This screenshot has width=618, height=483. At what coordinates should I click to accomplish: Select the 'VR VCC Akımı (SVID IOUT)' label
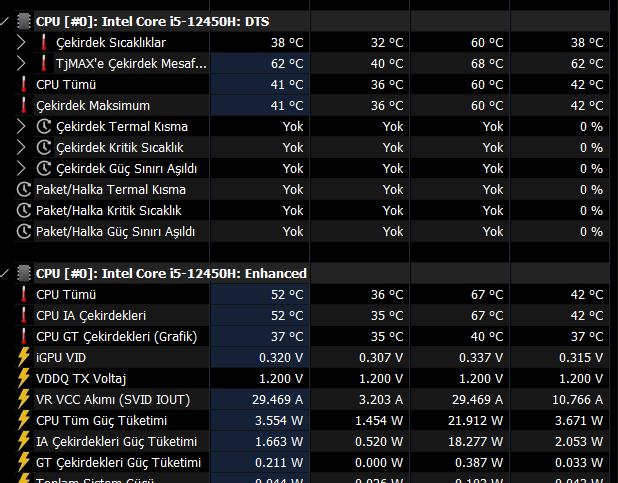click(x=113, y=400)
